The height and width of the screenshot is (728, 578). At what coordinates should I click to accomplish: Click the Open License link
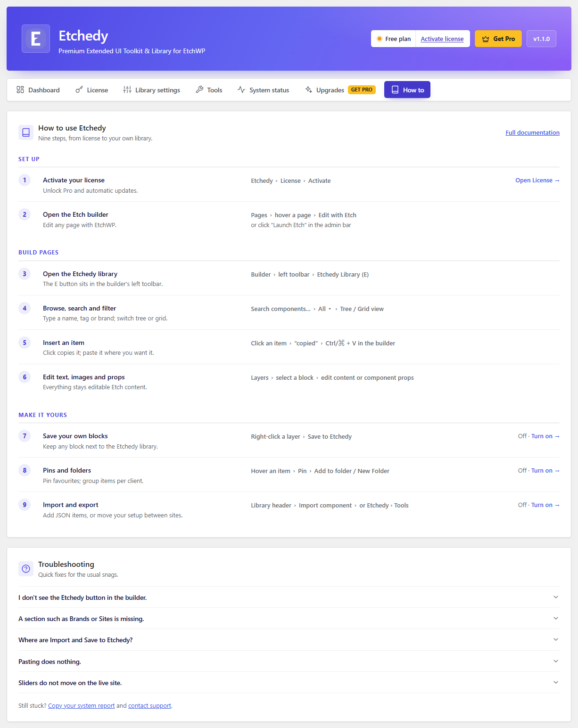click(x=537, y=180)
